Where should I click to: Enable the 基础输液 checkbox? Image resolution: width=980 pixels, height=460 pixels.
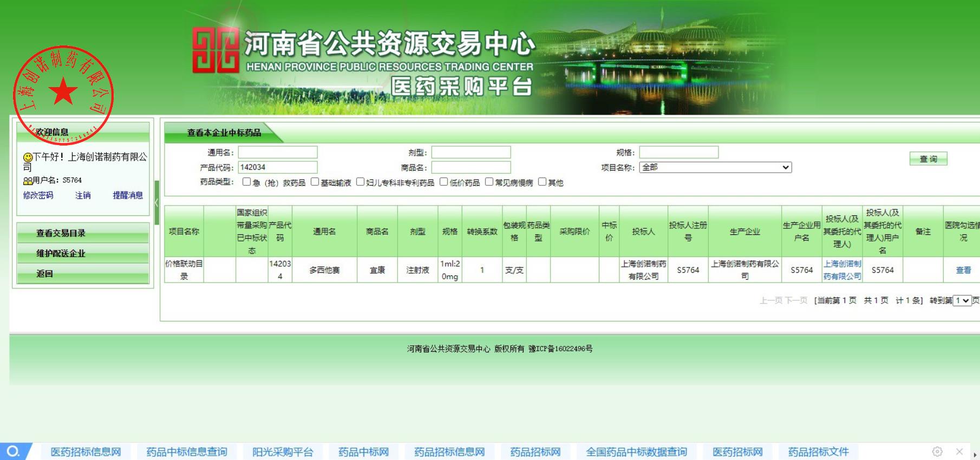click(x=315, y=182)
